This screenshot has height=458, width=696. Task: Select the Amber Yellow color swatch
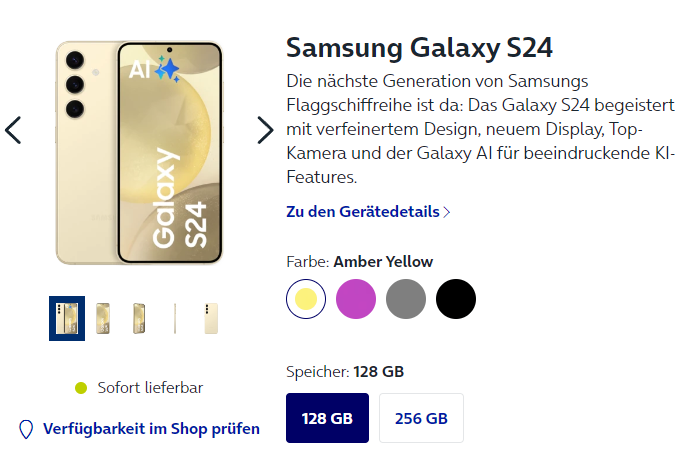[306, 299]
